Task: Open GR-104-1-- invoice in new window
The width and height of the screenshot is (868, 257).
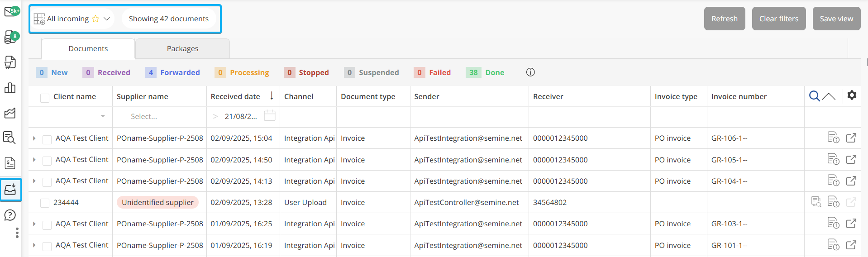Action: click(x=851, y=181)
